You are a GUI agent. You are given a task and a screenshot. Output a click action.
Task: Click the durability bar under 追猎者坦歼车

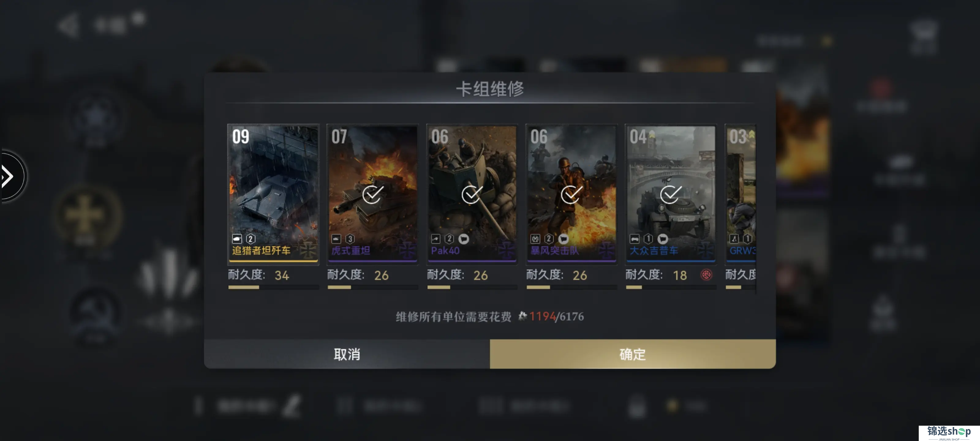point(273,287)
